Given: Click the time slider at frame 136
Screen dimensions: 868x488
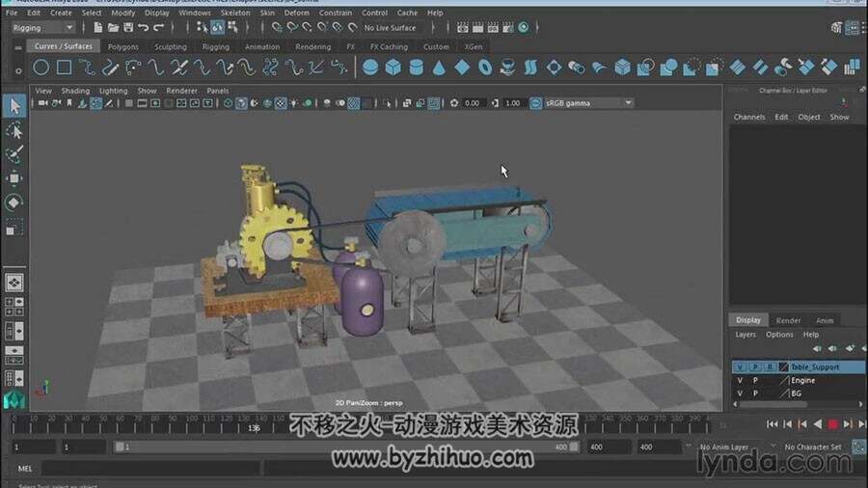Looking at the screenshot, I should [254, 427].
